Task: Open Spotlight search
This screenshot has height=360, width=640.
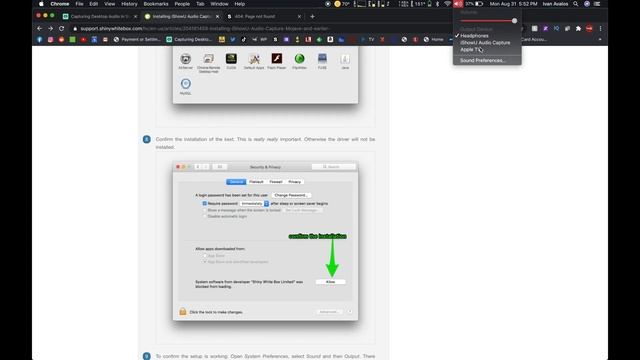Action: [x=576, y=4]
